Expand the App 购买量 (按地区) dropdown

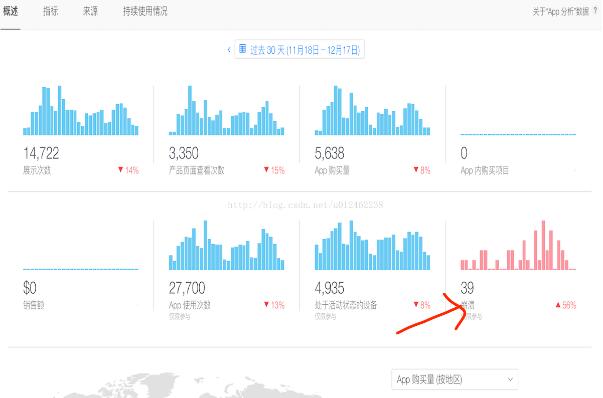[x=455, y=380]
